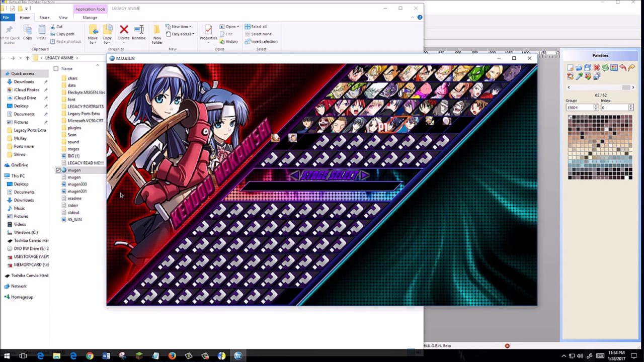Tick the checkbox beside the selected mugen file
Image resolution: width=644 pixels, height=362 pixels.
click(x=58, y=170)
